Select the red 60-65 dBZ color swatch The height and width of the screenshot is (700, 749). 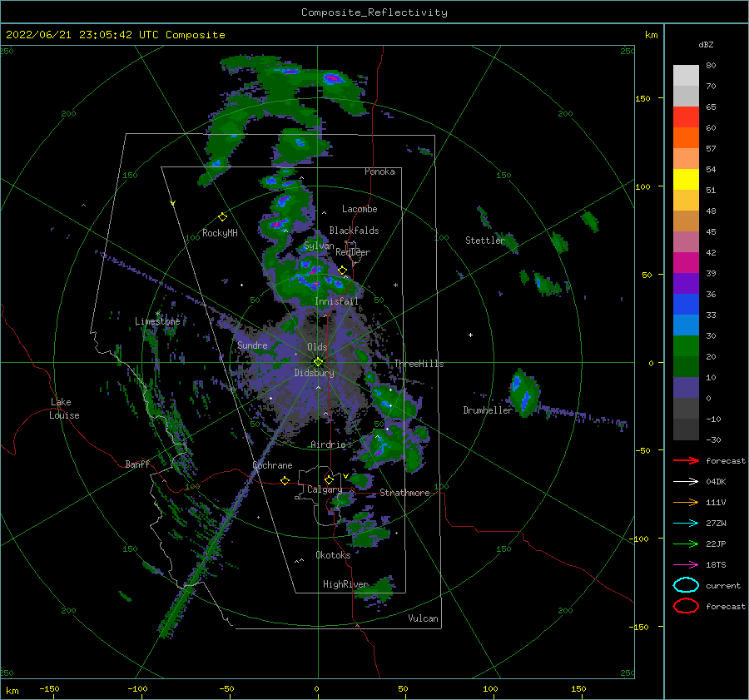686,117
